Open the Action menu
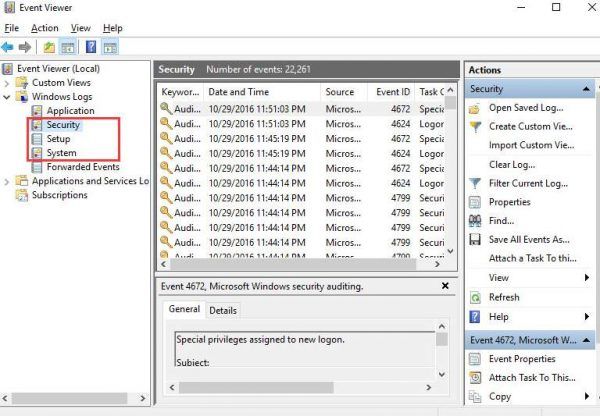Screen dimensions: 600x416 click(45, 28)
